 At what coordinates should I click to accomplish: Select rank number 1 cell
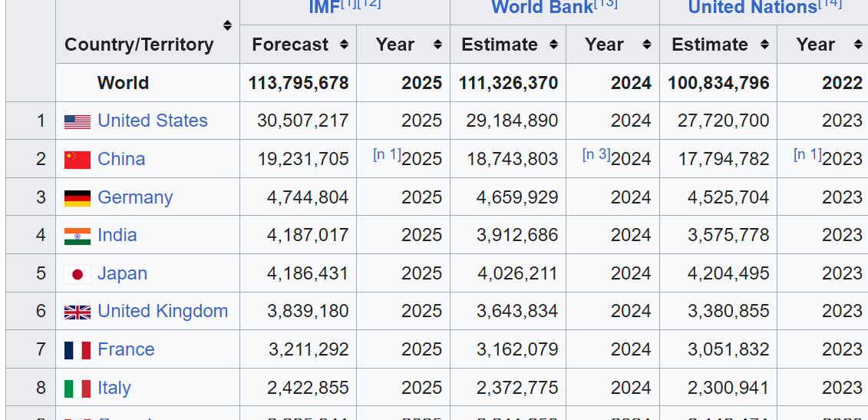pos(31,121)
